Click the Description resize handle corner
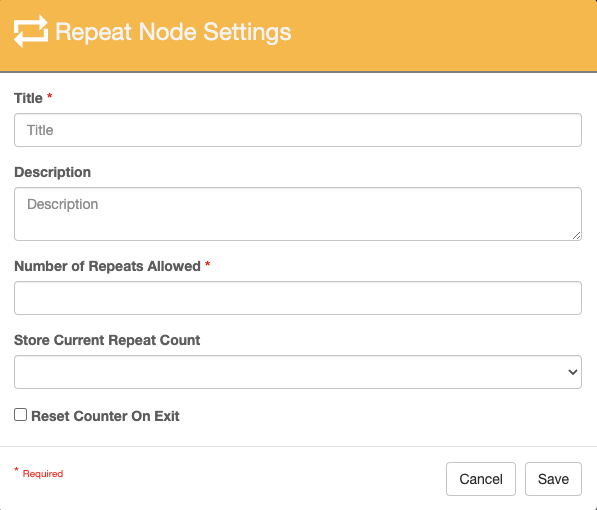The image size is (597, 510). coord(576,236)
